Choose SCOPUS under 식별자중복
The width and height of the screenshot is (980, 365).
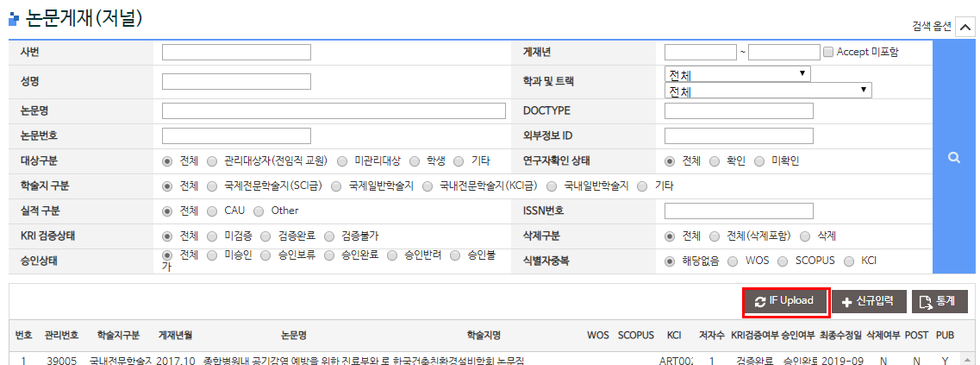(783, 261)
